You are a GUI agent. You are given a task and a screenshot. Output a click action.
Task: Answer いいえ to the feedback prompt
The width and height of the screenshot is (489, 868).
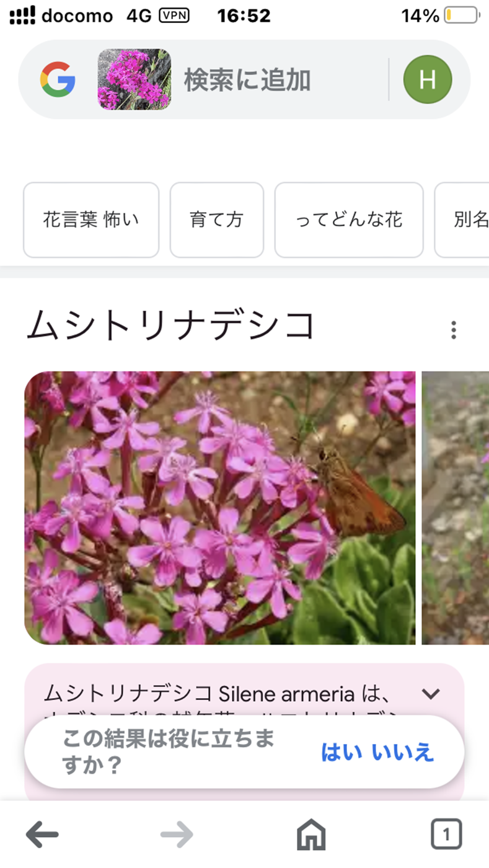[x=402, y=752]
